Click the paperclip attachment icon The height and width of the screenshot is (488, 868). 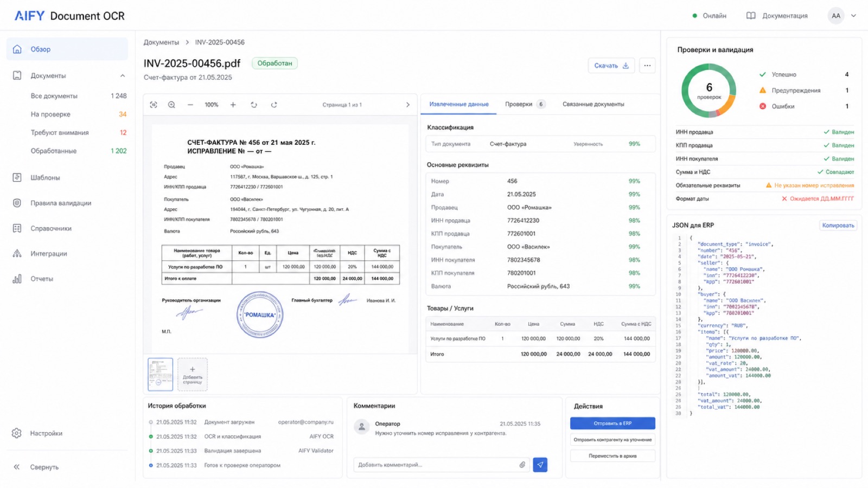[x=522, y=465]
